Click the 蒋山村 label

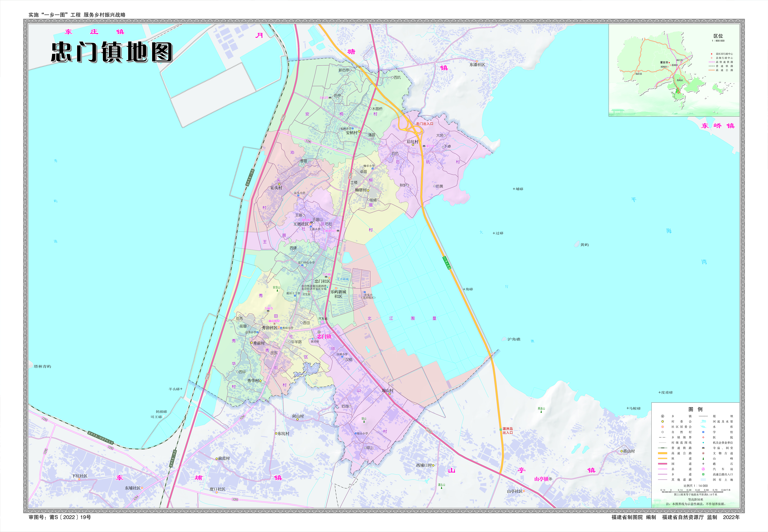click(x=629, y=451)
